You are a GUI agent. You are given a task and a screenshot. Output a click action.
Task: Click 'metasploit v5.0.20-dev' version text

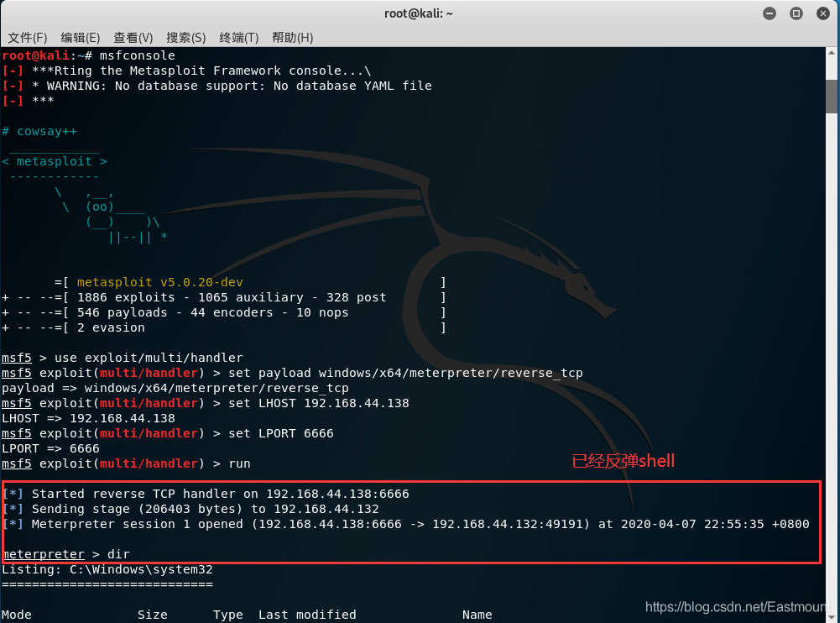pyautogui.click(x=159, y=282)
